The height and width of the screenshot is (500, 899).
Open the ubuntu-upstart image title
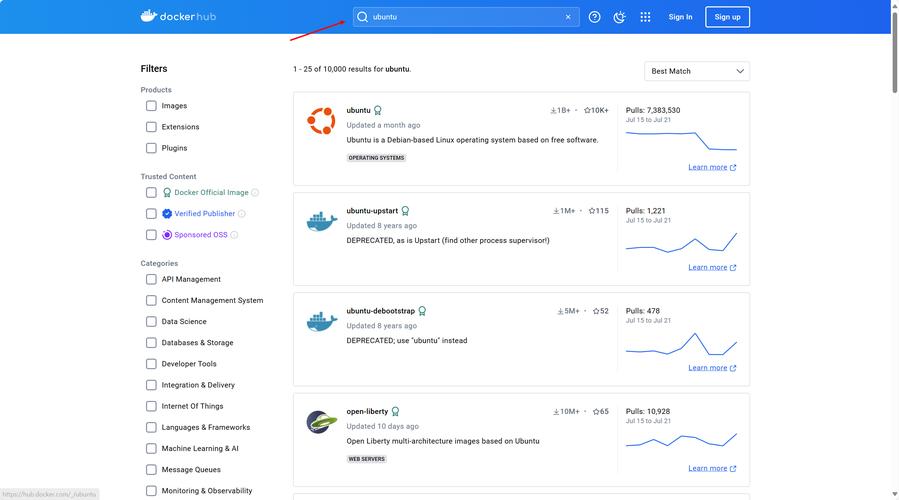(x=372, y=210)
